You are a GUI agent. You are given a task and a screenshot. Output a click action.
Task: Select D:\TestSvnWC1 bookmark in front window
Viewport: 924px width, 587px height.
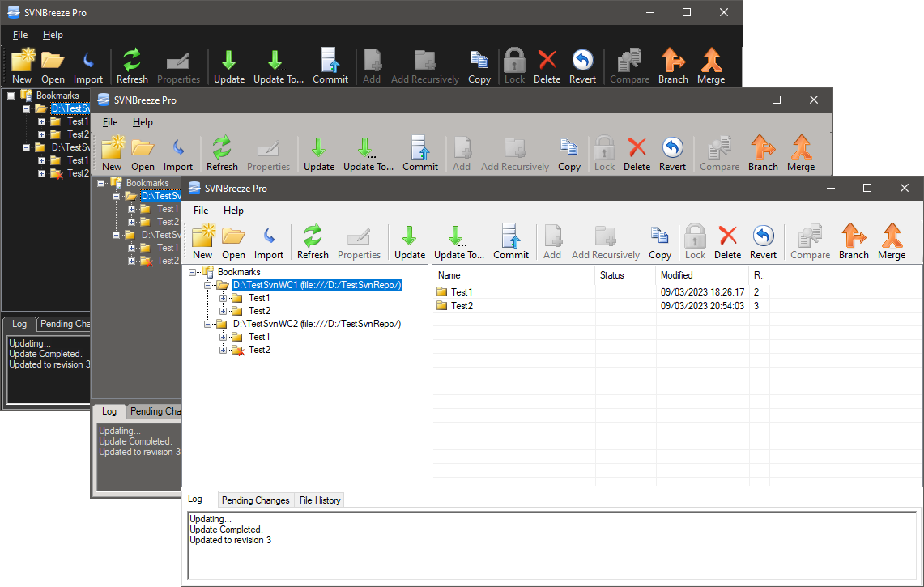tap(317, 285)
